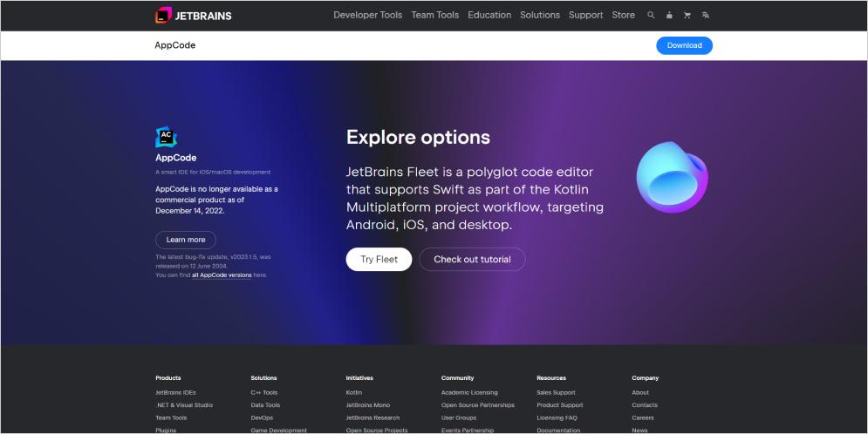Click the Learn more button

[x=185, y=240]
